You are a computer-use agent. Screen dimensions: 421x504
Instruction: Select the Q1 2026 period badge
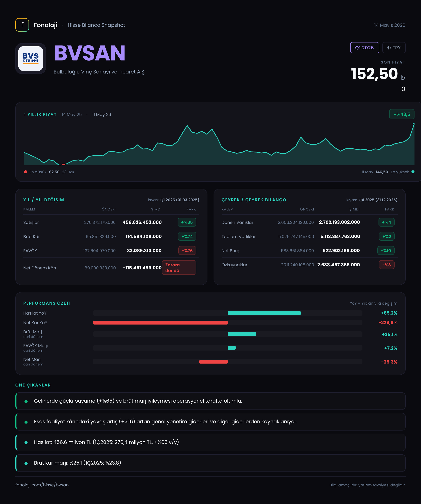click(365, 48)
